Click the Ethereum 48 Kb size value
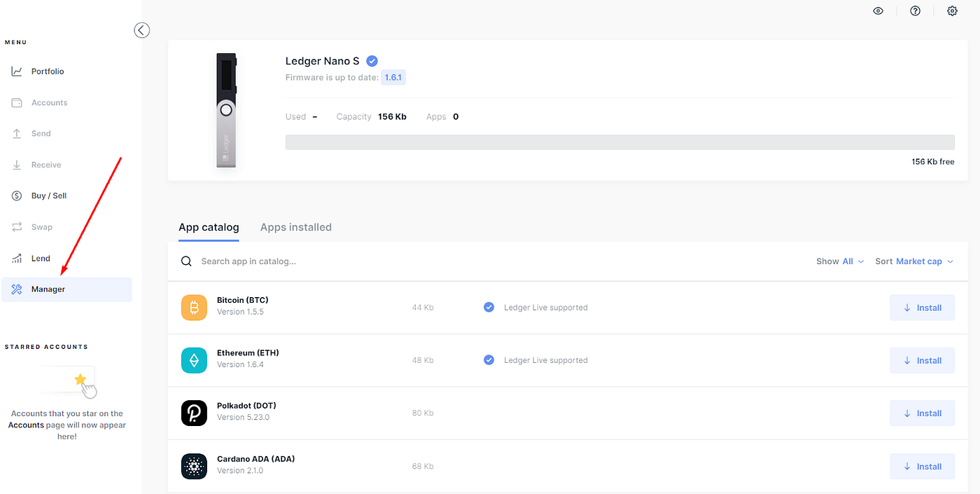Screen dimensions: 980x494 [423, 360]
